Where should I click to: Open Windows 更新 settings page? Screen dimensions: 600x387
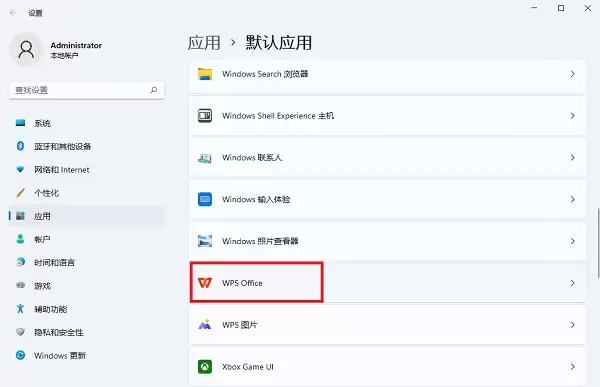pyautogui.click(x=86, y=356)
